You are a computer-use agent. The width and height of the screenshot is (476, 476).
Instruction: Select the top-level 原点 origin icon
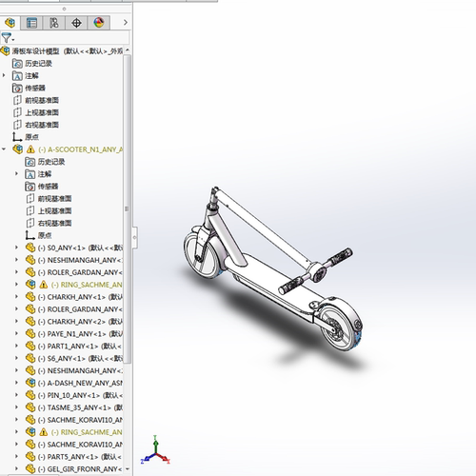tap(17, 137)
